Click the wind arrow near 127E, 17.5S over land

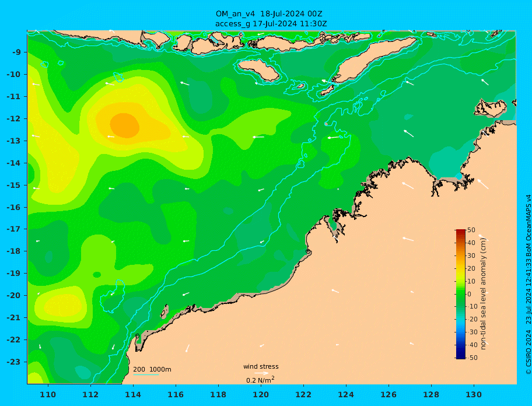coord(408,239)
